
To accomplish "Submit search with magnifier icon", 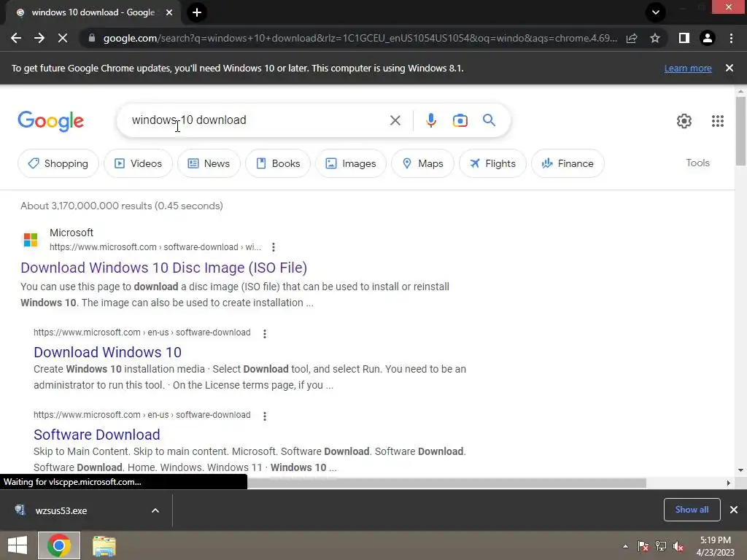I will [x=489, y=120].
